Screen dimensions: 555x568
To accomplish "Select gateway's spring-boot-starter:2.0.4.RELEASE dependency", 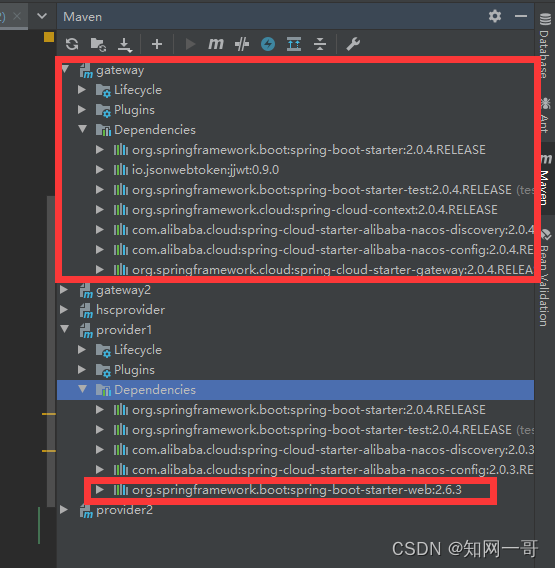I will click(x=309, y=150).
